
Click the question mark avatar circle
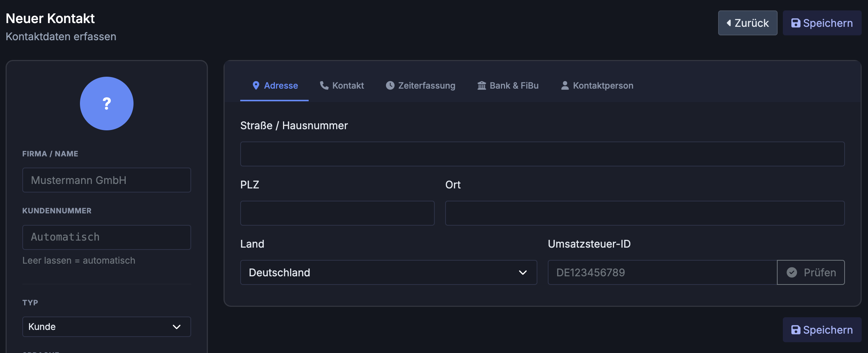[x=107, y=104]
